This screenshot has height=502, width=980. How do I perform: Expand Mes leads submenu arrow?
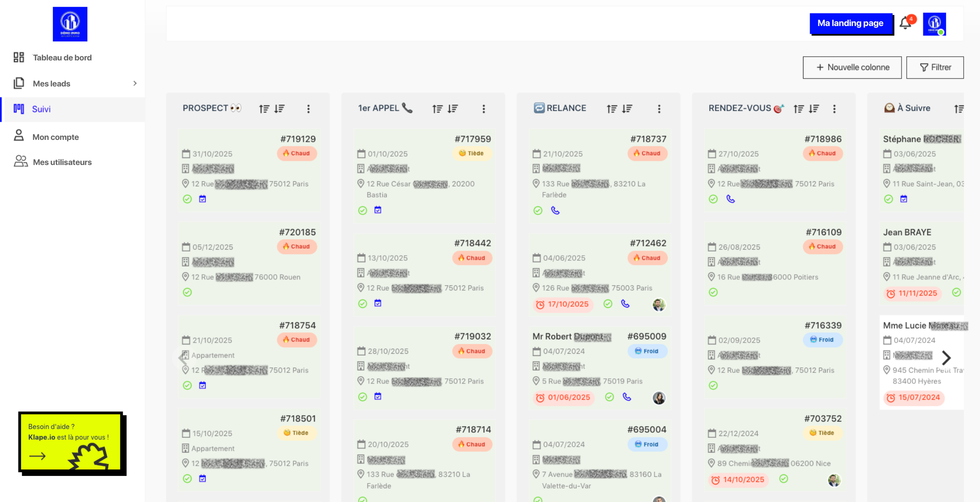(x=135, y=84)
